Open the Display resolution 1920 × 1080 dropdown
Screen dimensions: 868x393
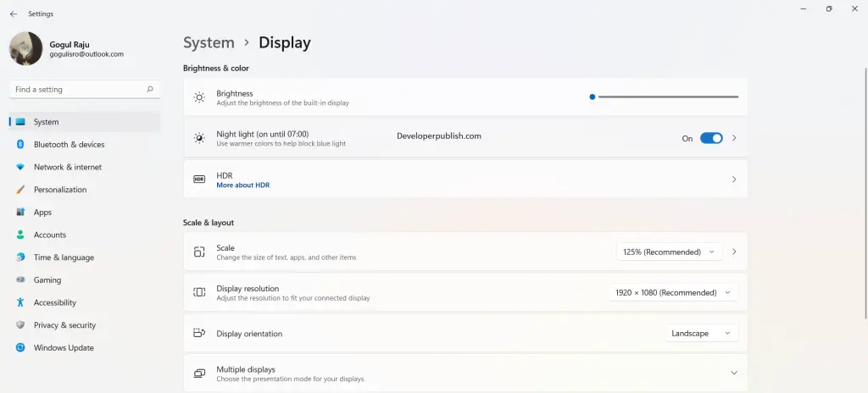673,293
